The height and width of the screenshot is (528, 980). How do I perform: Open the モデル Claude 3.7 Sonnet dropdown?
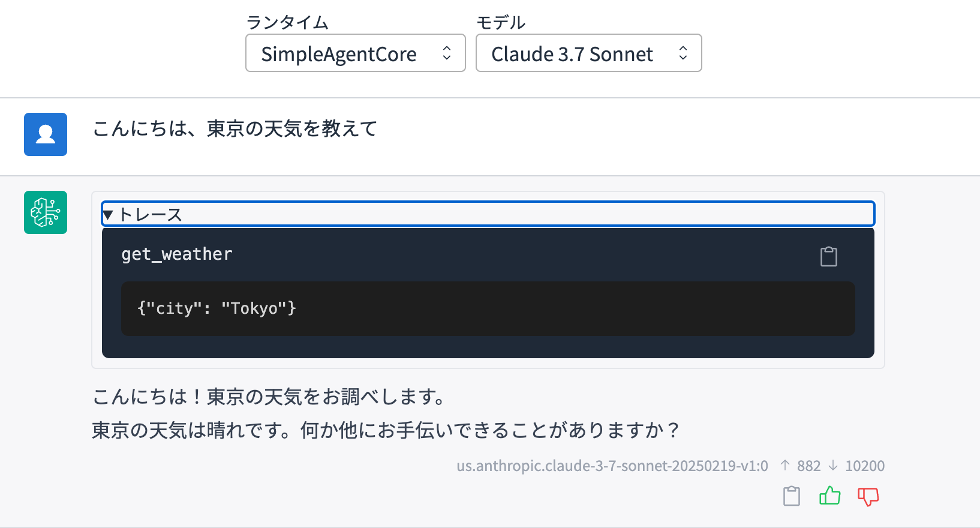tap(589, 53)
